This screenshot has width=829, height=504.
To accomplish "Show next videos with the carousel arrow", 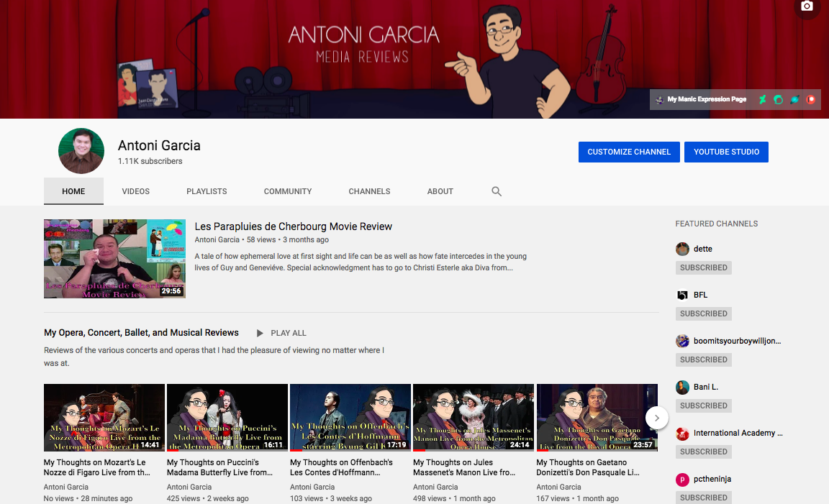I will pyautogui.click(x=656, y=418).
